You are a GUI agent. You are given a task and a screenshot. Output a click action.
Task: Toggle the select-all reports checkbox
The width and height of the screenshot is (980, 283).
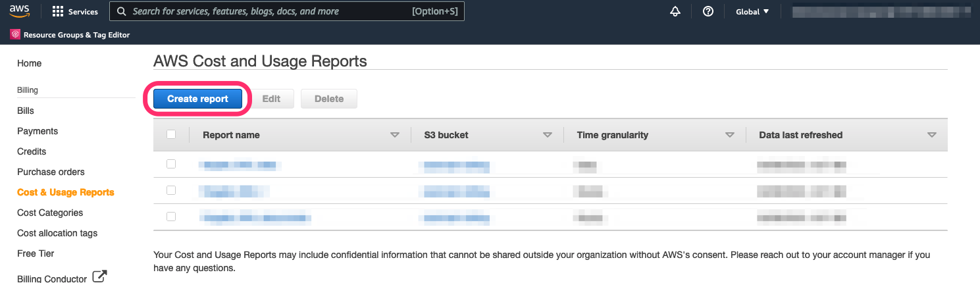click(x=171, y=134)
